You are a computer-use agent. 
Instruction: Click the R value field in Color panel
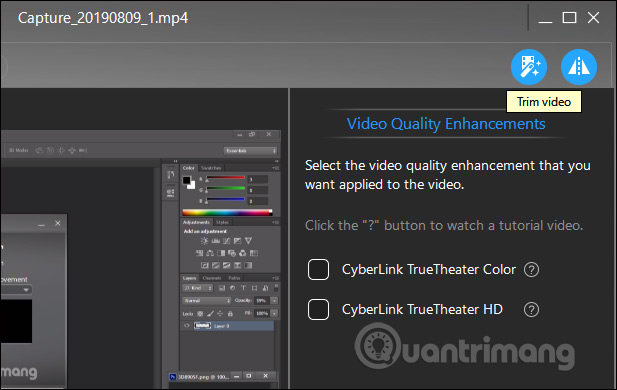pyautogui.click(x=258, y=179)
